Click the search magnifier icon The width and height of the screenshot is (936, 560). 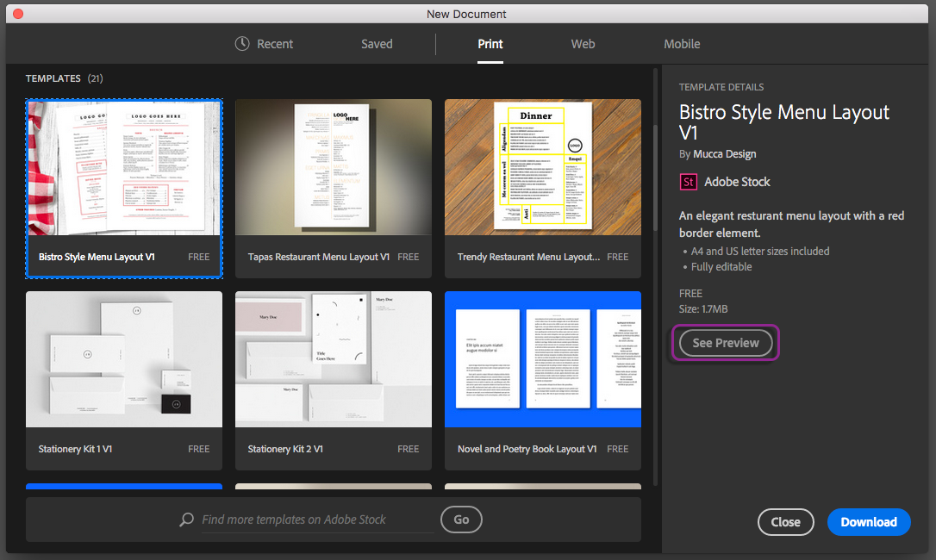[x=185, y=520]
